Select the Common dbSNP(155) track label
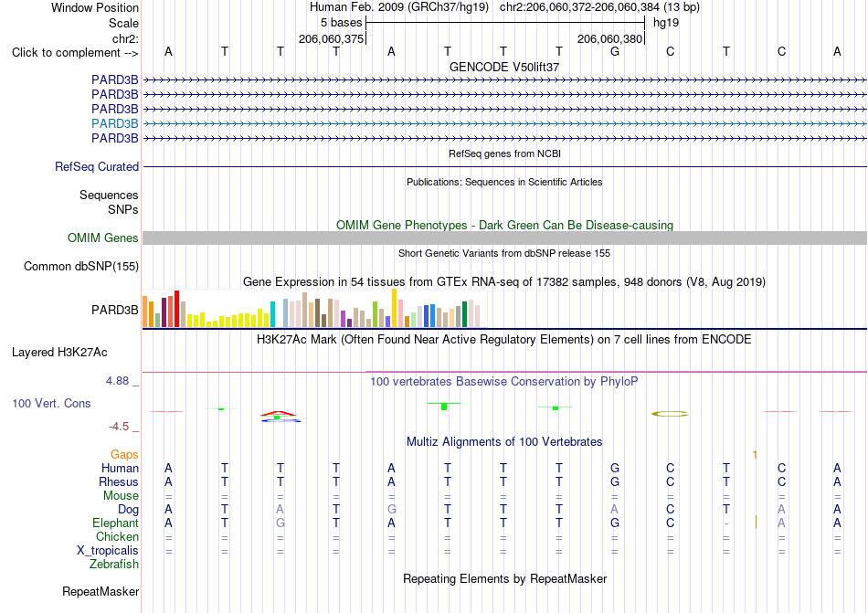This screenshot has height=613, width=868. coord(80,266)
